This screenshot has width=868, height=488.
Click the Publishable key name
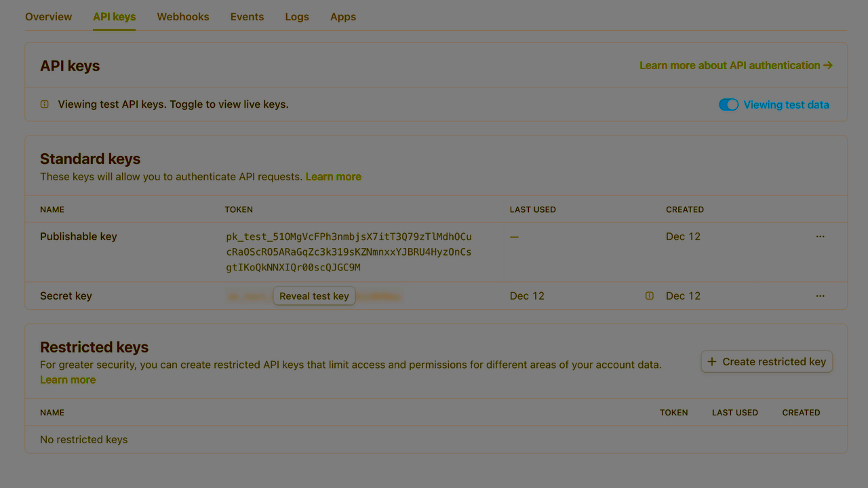(78, 237)
